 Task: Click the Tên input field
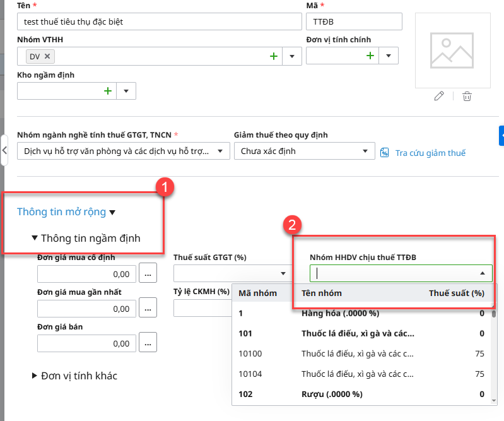(x=160, y=21)
